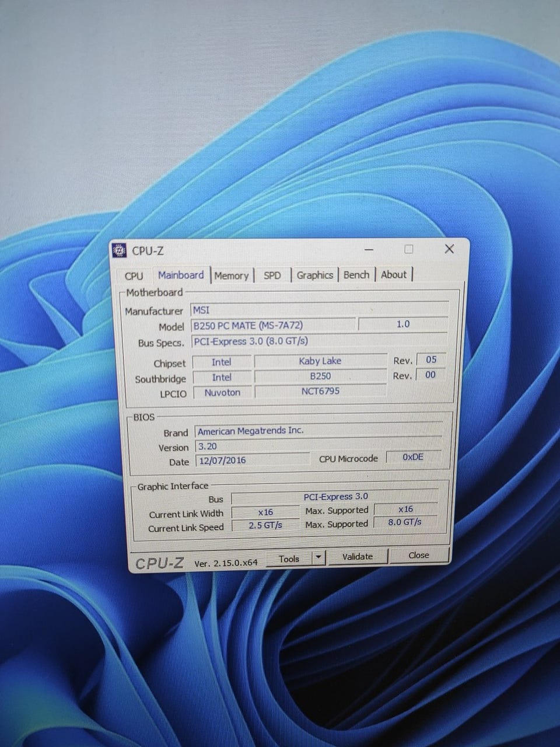Click the chipset Rev. value 05
This screenshot has height=747, width=560.
[x=431, y=359]
